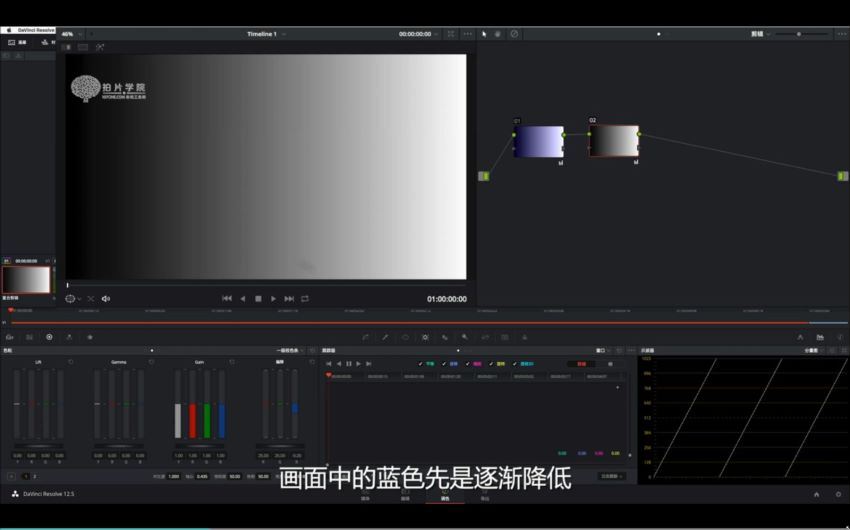Open the node editor clip mode dropdown
This screenshot has height=530, width=850.
[x=760, y=34]
